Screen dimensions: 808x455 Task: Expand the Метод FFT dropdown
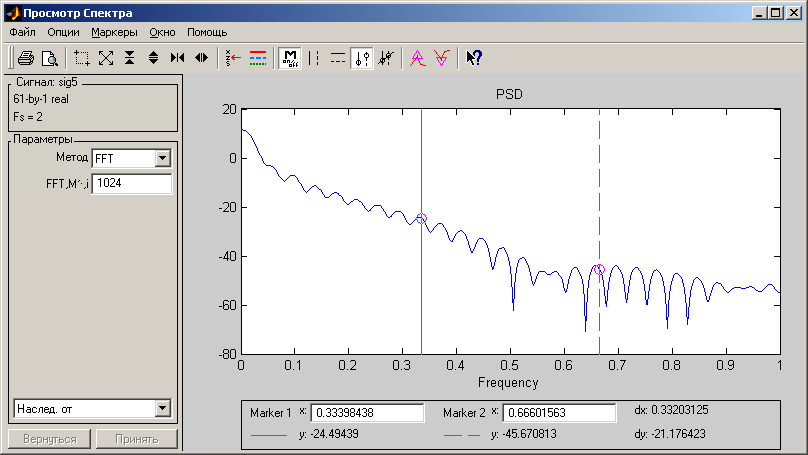point(162,158)
